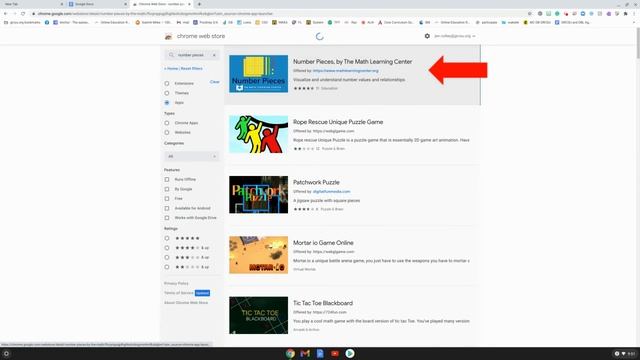Switch to the Google Docs browser tab

[x=98, y=4]
